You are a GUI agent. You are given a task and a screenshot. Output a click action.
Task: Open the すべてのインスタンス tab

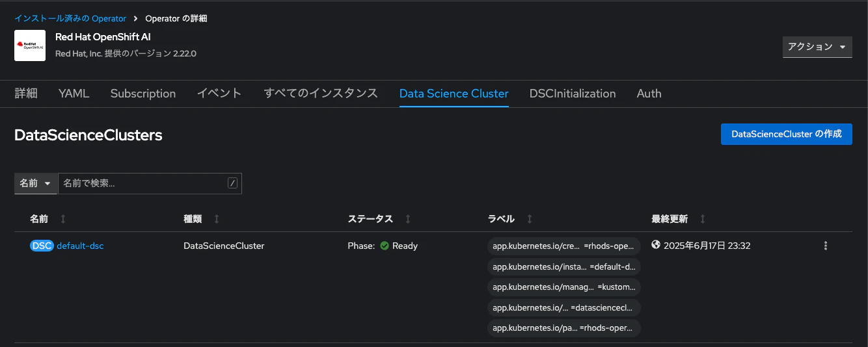321,94
